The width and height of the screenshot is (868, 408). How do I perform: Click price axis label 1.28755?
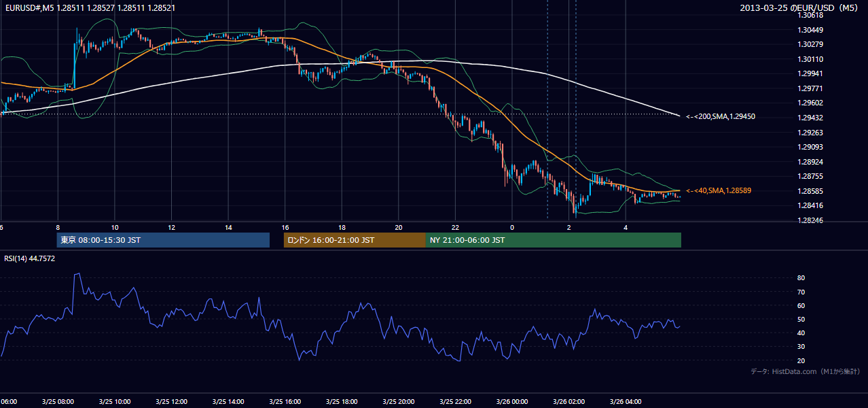(811, 176)
